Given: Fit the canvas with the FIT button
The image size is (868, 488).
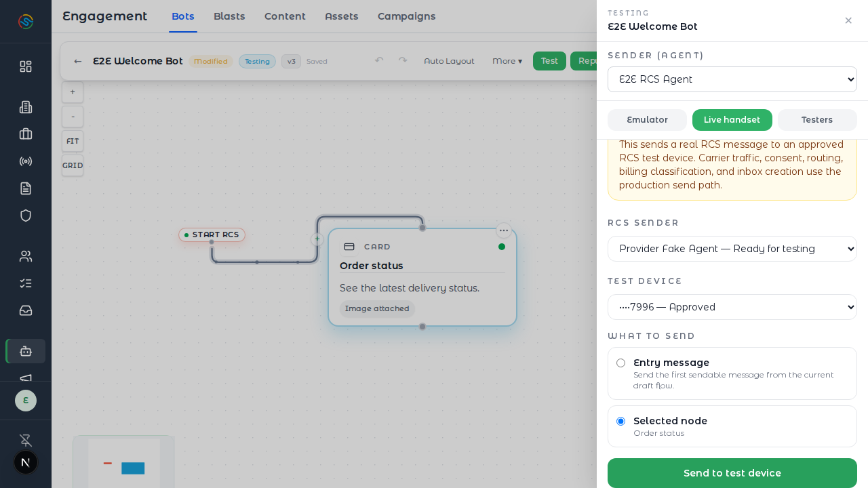Looking at the screenshot, I should pos(73,141).
